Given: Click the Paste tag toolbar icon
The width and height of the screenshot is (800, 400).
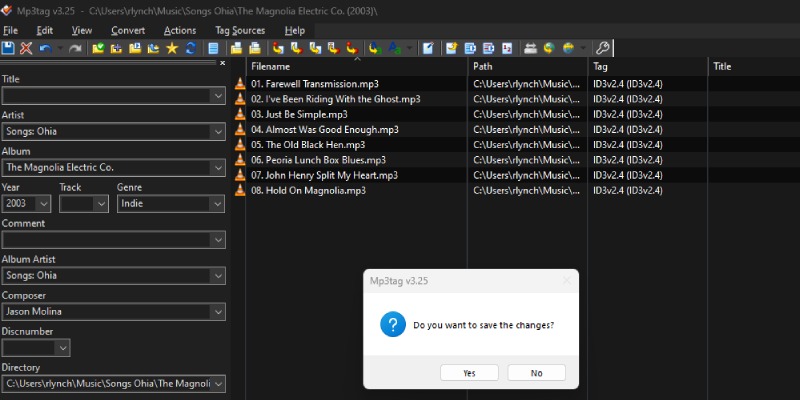Looking at the screenshot, I should 255,48.
